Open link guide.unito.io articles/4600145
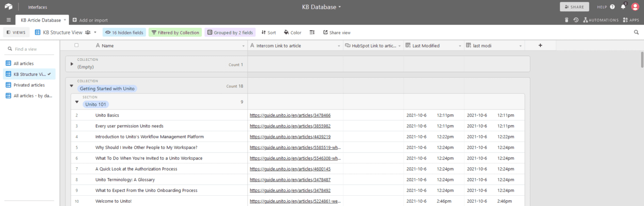 tap(290, 169)
